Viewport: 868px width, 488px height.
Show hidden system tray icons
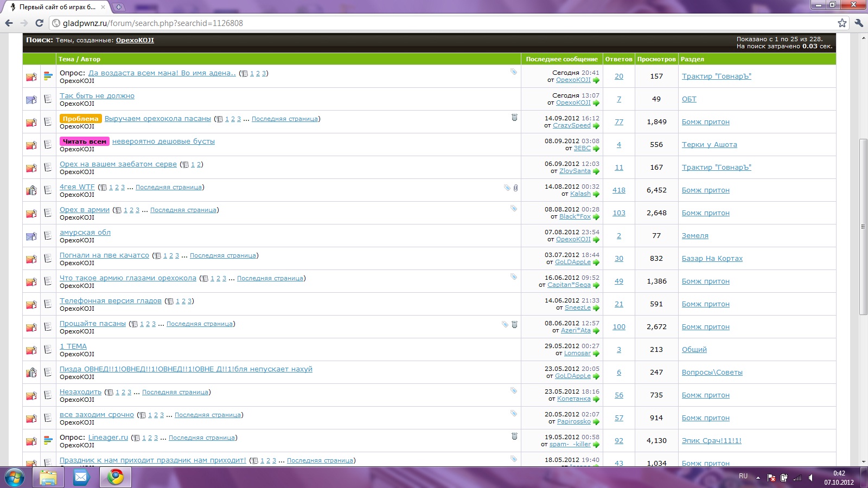(x=758, y=478)
